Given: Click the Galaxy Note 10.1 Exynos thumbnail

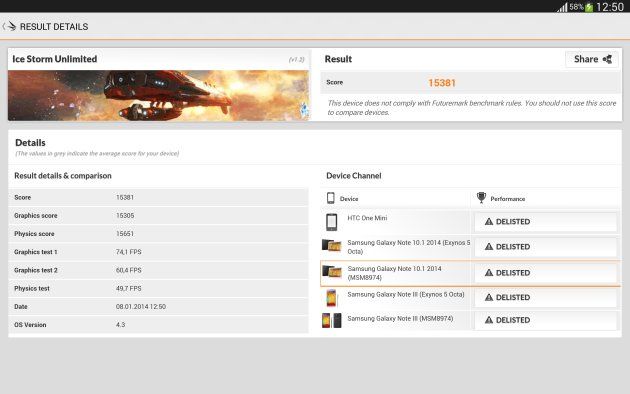Looking at the screenshot, I should coord(331,245).
